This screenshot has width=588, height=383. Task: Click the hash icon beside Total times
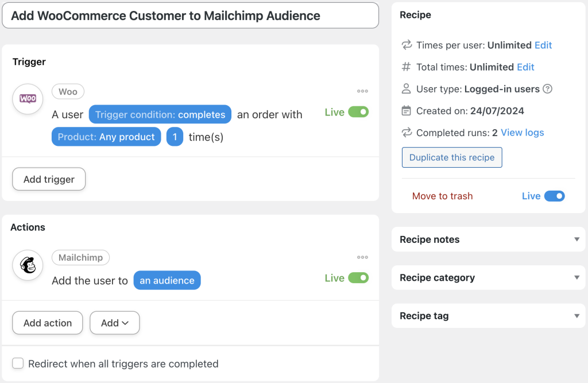pyautogui.click(x=405, y=67)
